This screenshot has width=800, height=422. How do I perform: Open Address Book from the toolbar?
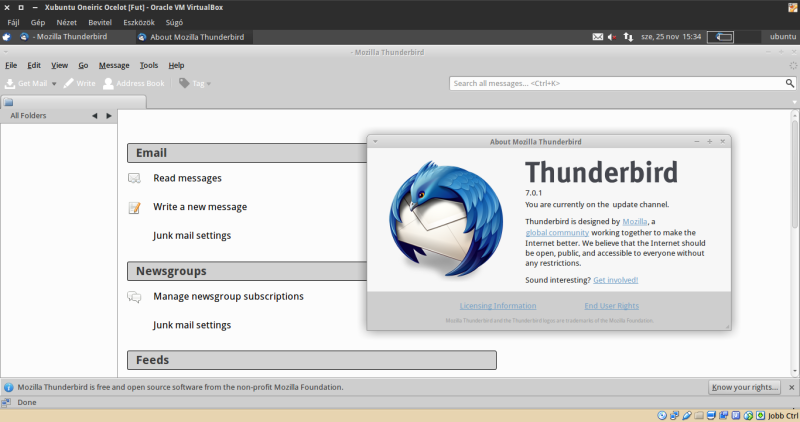pos(134,83)
